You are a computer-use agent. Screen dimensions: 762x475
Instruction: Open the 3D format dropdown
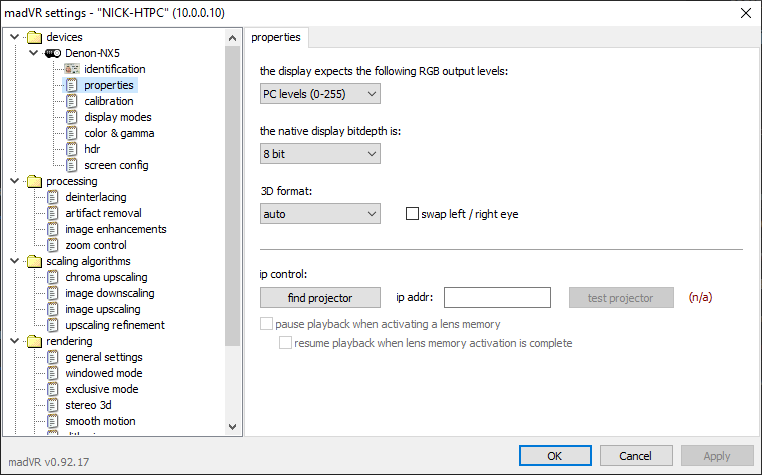point(320,213)
